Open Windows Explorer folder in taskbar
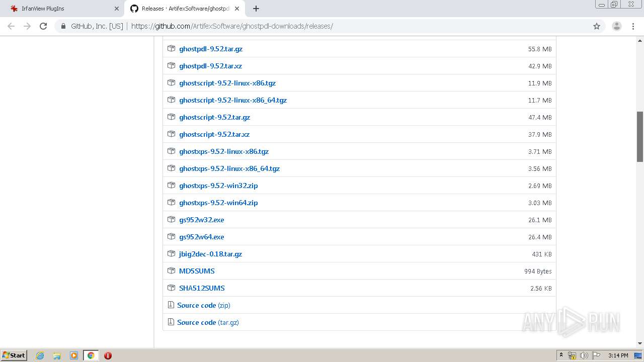 [57, 355]
